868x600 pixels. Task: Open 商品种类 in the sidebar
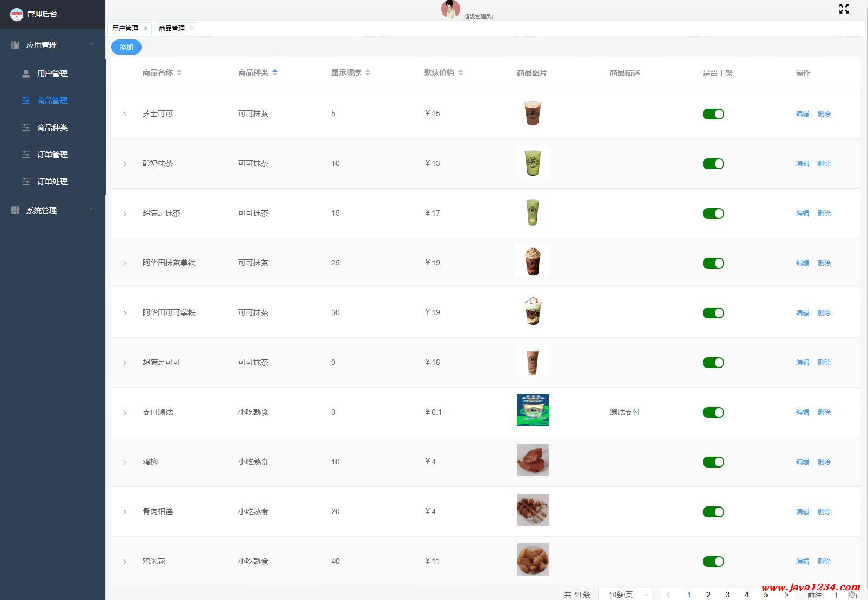tap(52, 128)
